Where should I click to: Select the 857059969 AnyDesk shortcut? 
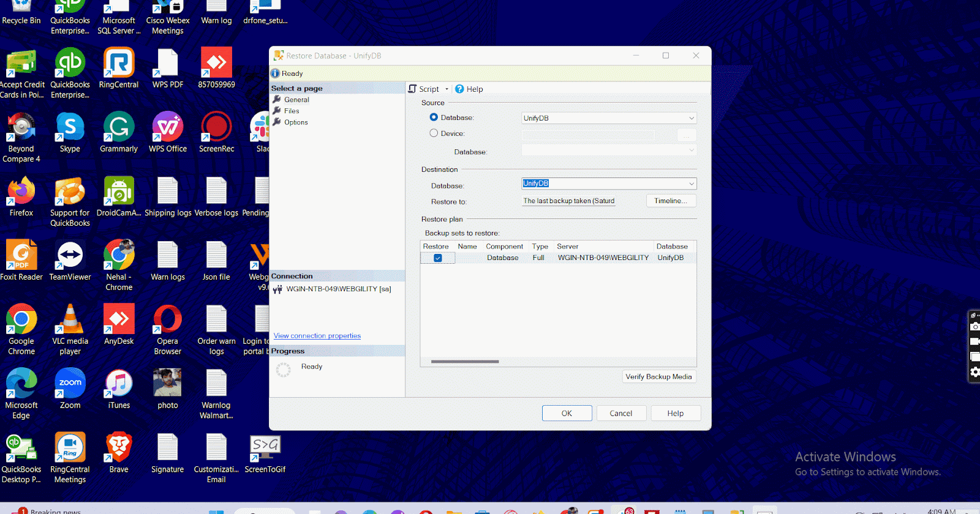coord(216,69)
